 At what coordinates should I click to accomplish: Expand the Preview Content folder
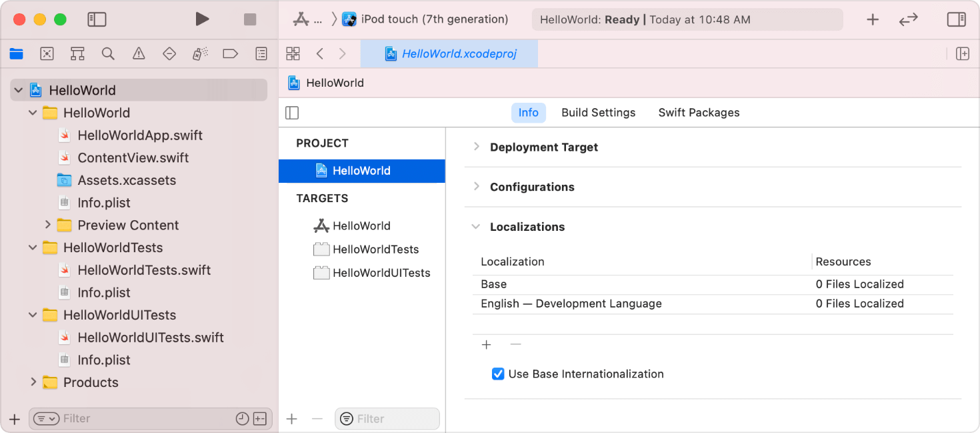tap(47, 225)
